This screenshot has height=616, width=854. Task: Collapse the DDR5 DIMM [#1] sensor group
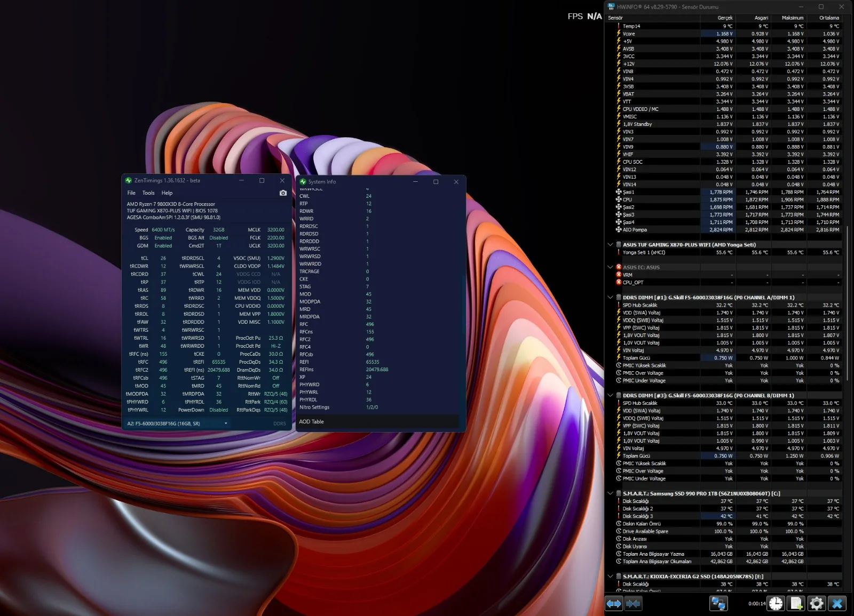click(610, 298)
